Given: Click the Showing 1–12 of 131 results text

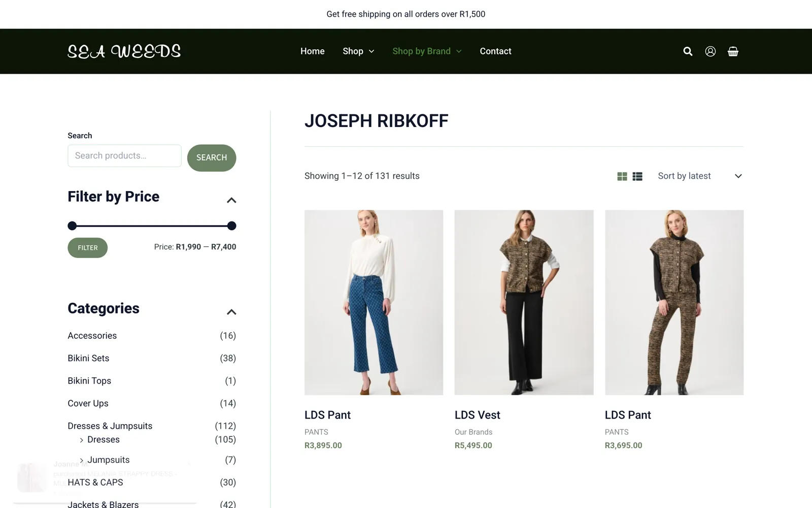Looking at the screenshot, I should [x=362, y=176].
